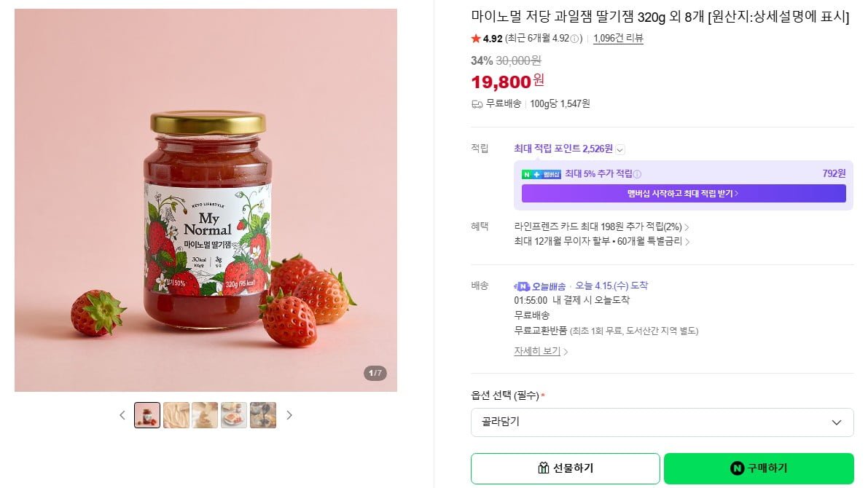Click the green 구매하기 button
The image size is (868, 488).
coord(758,468)
